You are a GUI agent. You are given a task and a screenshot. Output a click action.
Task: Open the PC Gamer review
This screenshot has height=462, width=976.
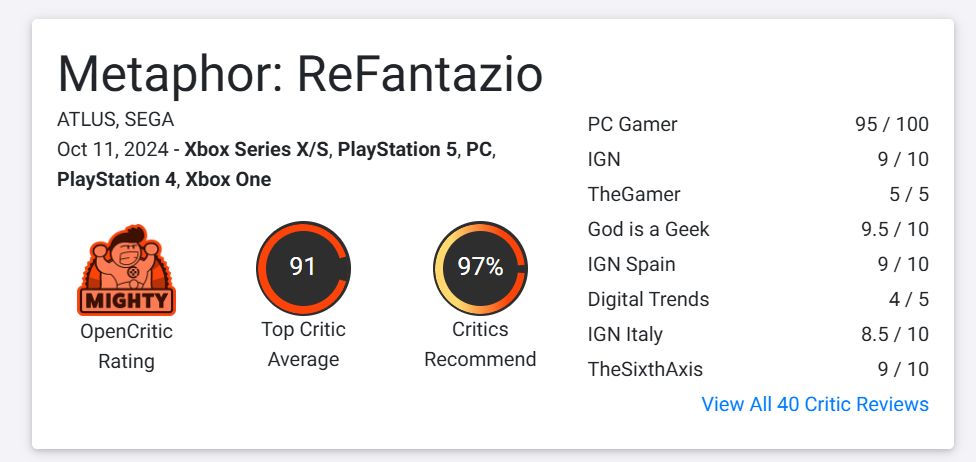coord(632,125)
